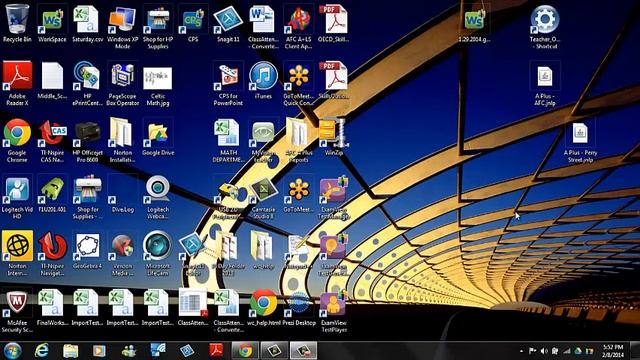Click the taskbar clock showing 5:52 PM

tap(613, 351)
